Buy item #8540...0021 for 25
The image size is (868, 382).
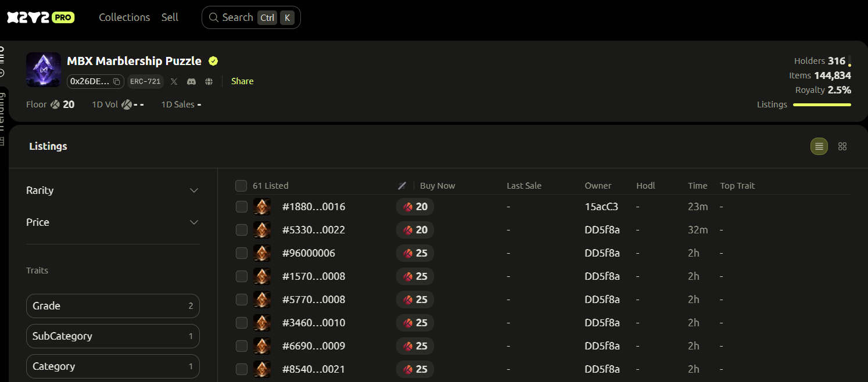pyautogui.click(x=415, y=369)
